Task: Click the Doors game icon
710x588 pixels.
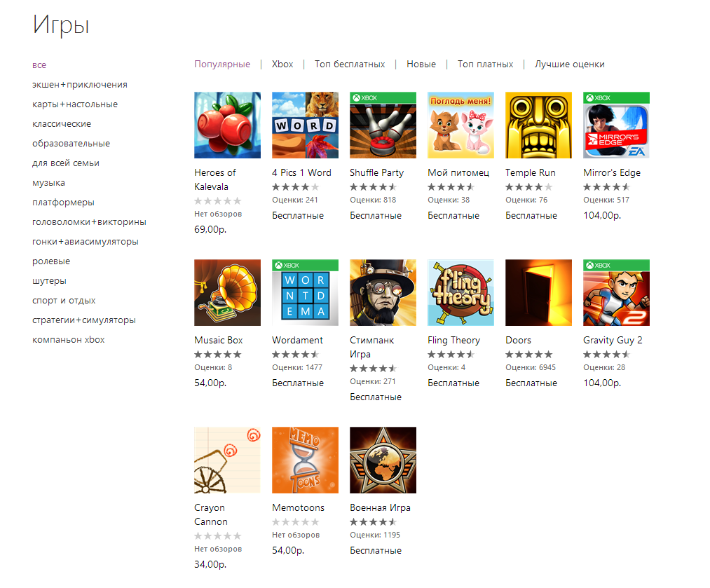Action: click(x=538, y=292)
